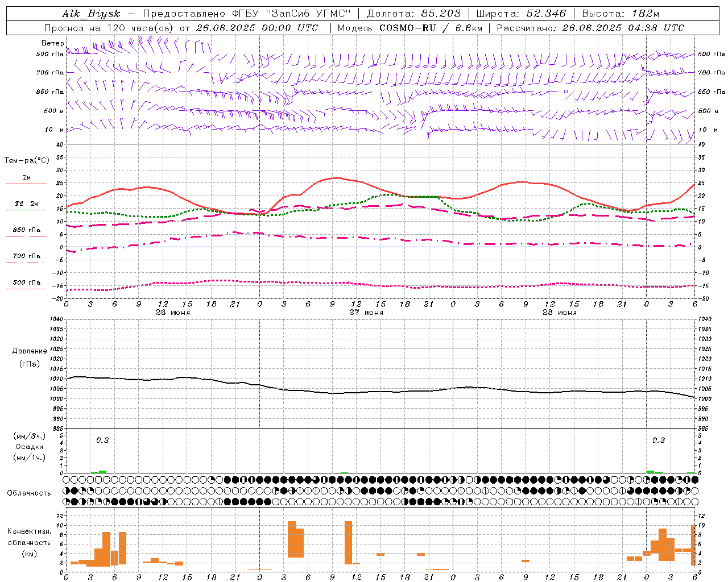Click the tall orange bar near 27 June 11h
Screen dimensions: 728x582
348,542
